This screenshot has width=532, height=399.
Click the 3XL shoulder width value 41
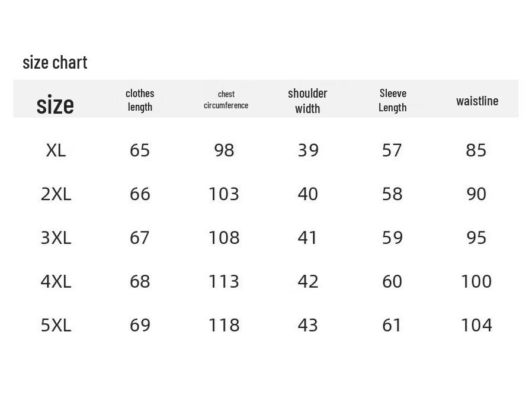tap(308, 238)
